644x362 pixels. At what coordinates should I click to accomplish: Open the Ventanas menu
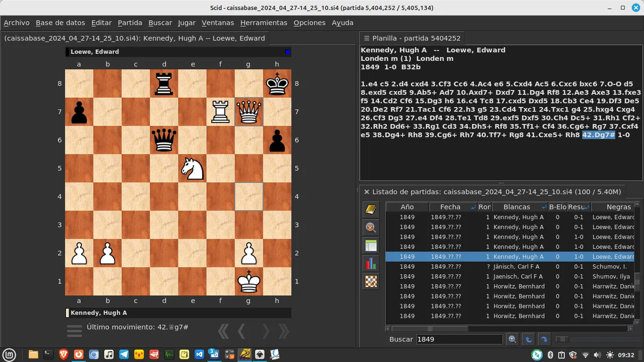coord(218,23)
